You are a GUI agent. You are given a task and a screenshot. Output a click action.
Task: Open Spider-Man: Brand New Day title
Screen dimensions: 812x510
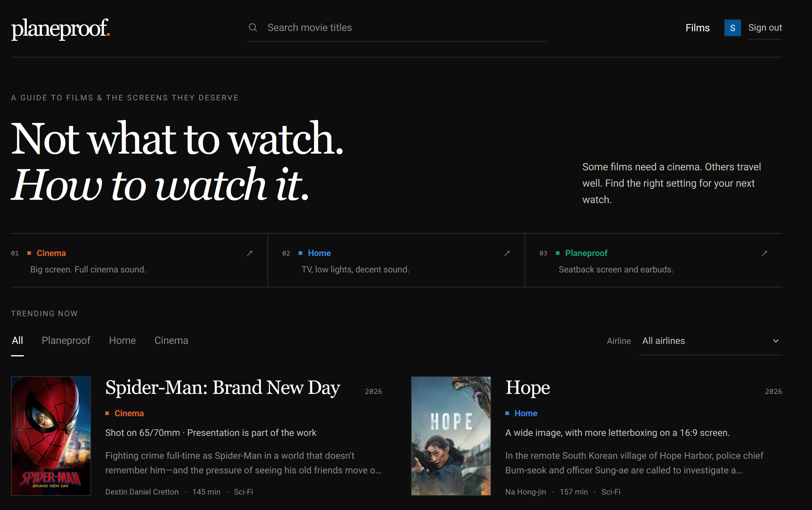click(x=222, y=388)
